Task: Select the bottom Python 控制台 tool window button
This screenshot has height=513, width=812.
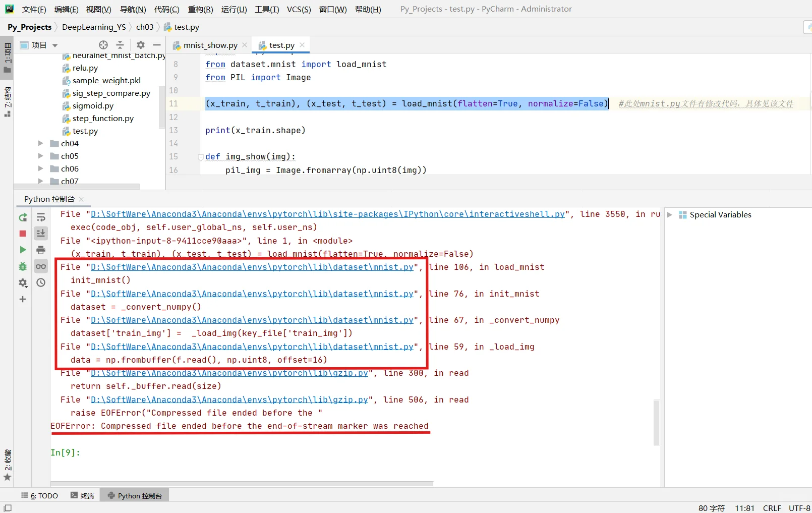Action: 135,495
